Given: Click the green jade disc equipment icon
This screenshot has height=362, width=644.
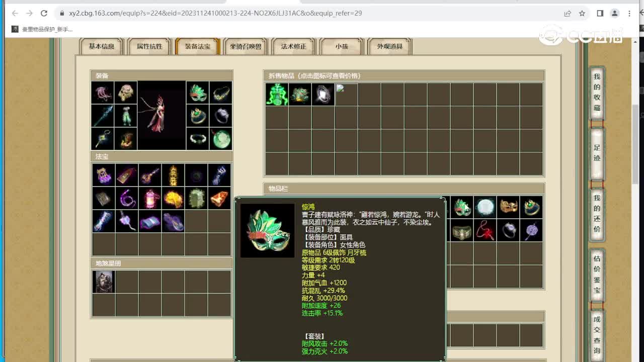Looking at the screenshot, I should pos(221,139).
